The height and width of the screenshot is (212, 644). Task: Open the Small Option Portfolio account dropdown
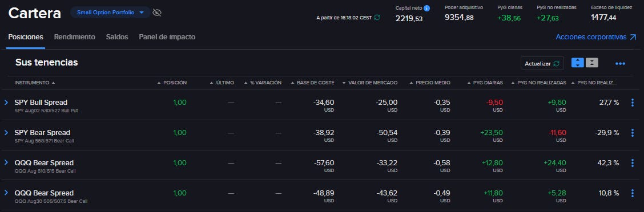pyautogui.click(x=111, y=13)
